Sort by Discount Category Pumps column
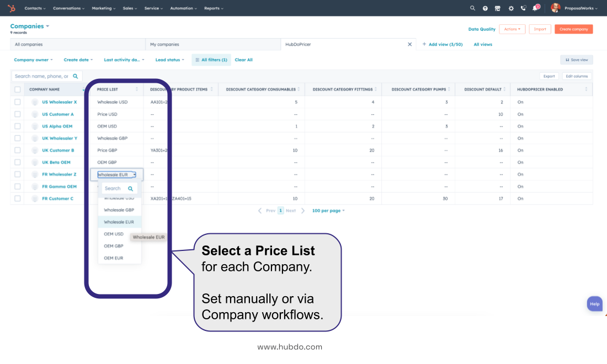The image size is (607, 364). click(449, 89)
